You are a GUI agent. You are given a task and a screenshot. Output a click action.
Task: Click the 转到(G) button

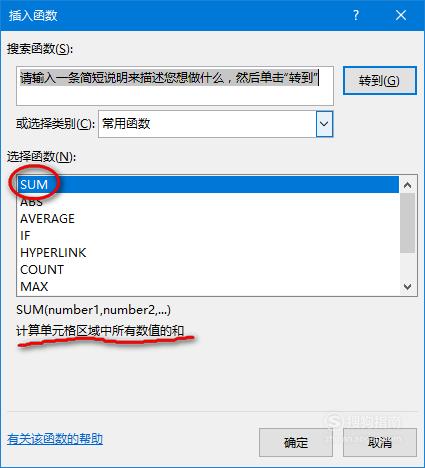click(380, 81)
